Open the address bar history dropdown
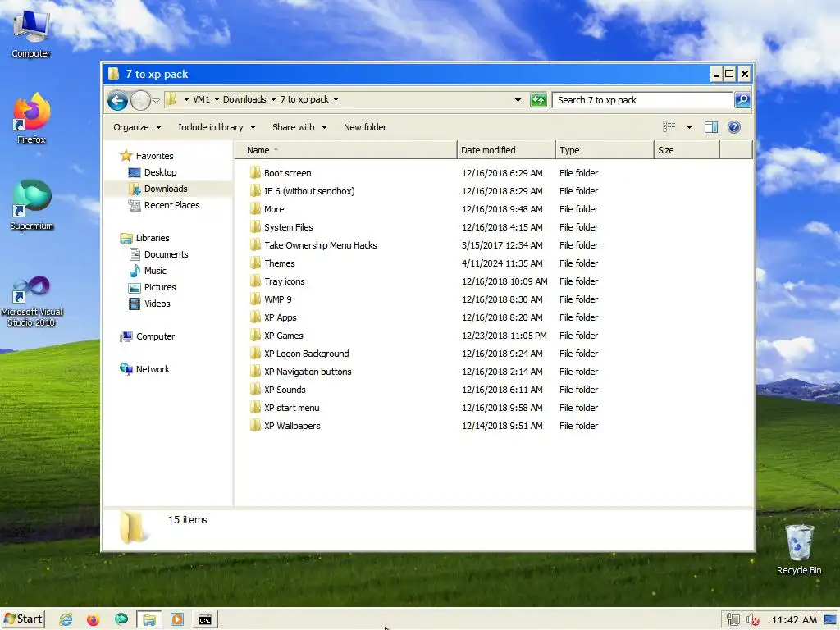This screenshot has height=630, width=840. 518,99
